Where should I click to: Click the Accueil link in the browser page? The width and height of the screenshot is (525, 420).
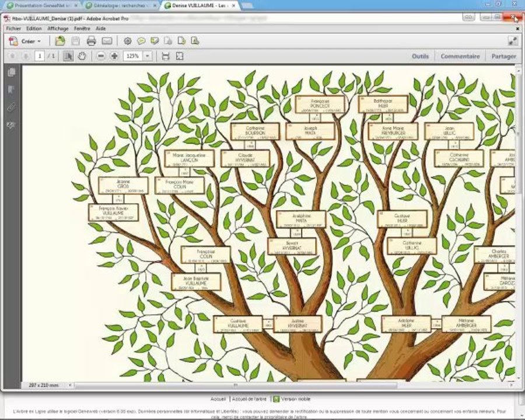coord(218,399)
